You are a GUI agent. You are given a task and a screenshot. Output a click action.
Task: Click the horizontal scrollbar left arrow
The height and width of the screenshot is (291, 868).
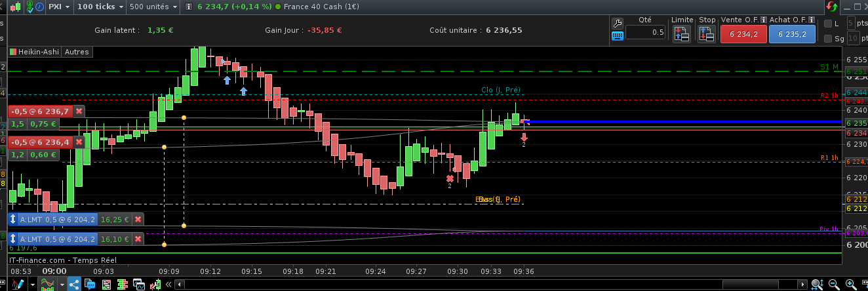click(180, 284)
